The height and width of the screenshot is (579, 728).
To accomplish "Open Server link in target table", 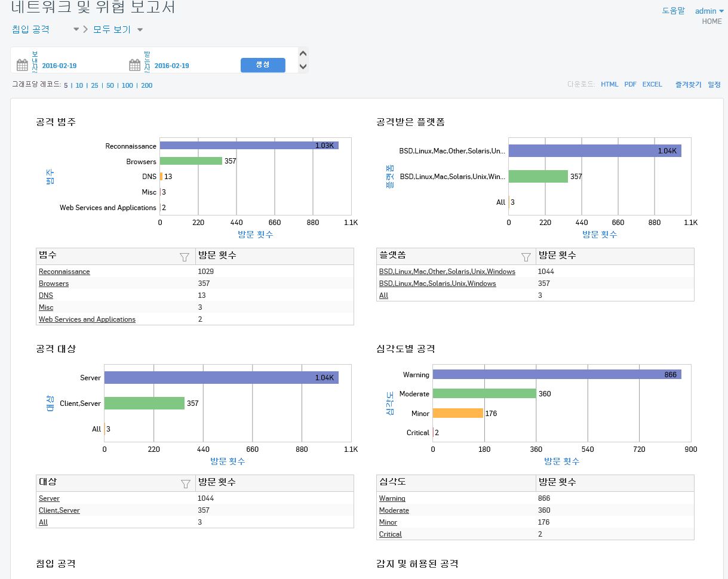I will pos(49,498).
